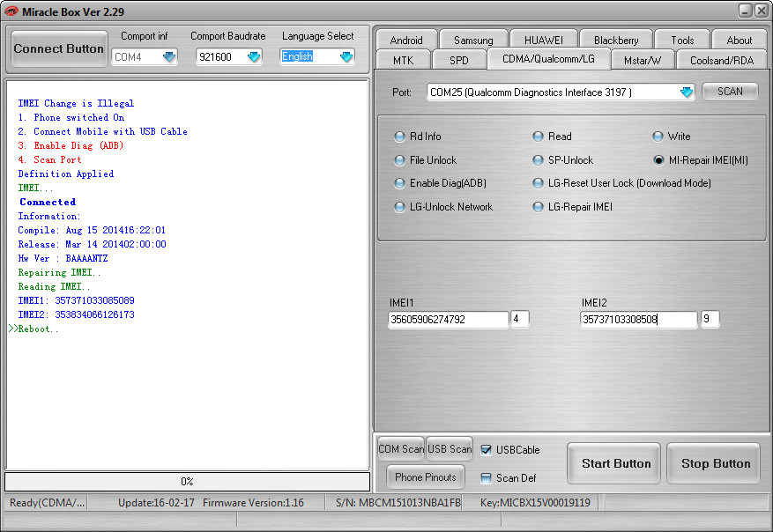Click the IMEI2 check digit field
Screen dimensions: 773x532
pyautogui.click(x=710, y=319)
